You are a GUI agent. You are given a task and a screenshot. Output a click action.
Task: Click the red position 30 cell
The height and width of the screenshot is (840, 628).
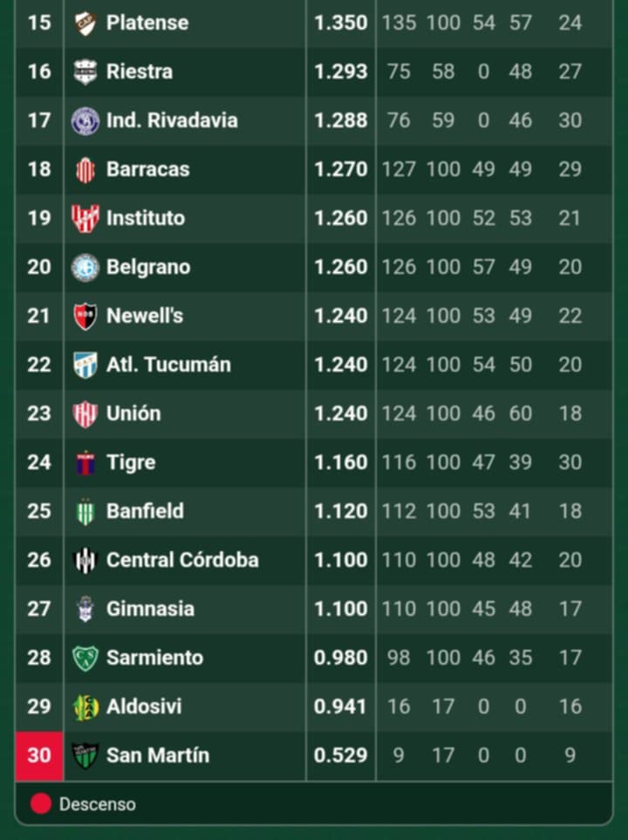pos(39,755)
